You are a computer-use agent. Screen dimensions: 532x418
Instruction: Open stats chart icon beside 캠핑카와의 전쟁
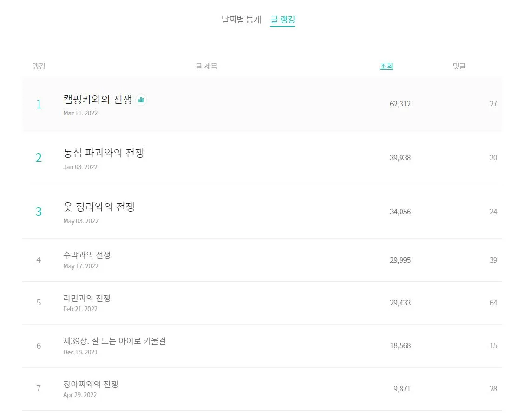[x=141, y=100]
